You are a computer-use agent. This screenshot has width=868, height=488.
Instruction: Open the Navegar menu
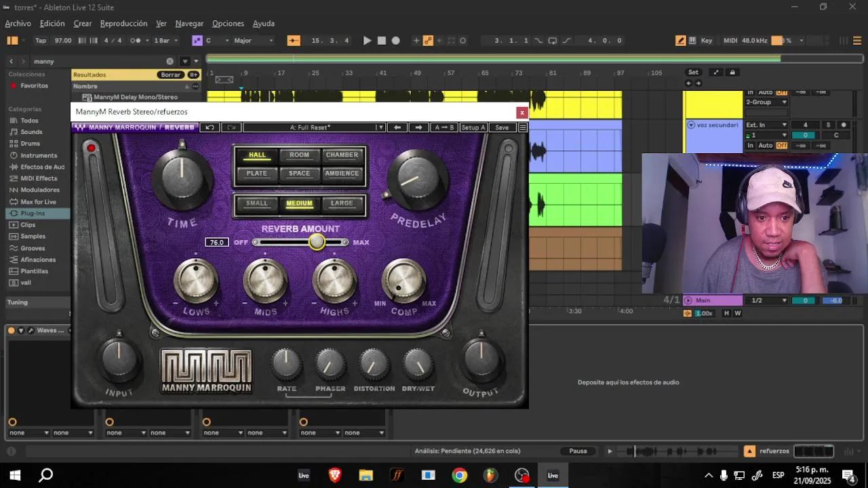pyautogui.click(x=189, y=24)
